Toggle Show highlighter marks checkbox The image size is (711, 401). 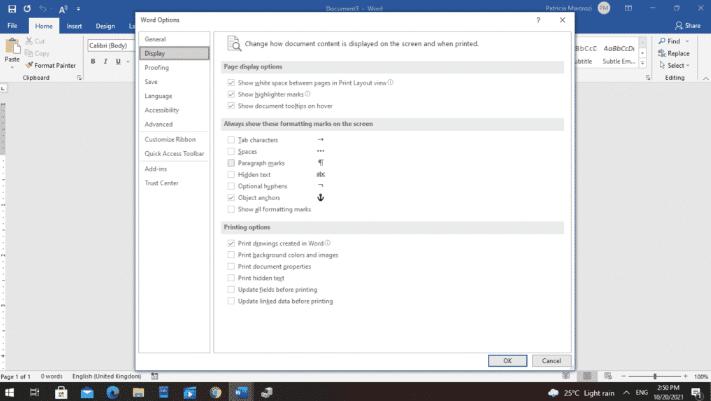[231, 94]
